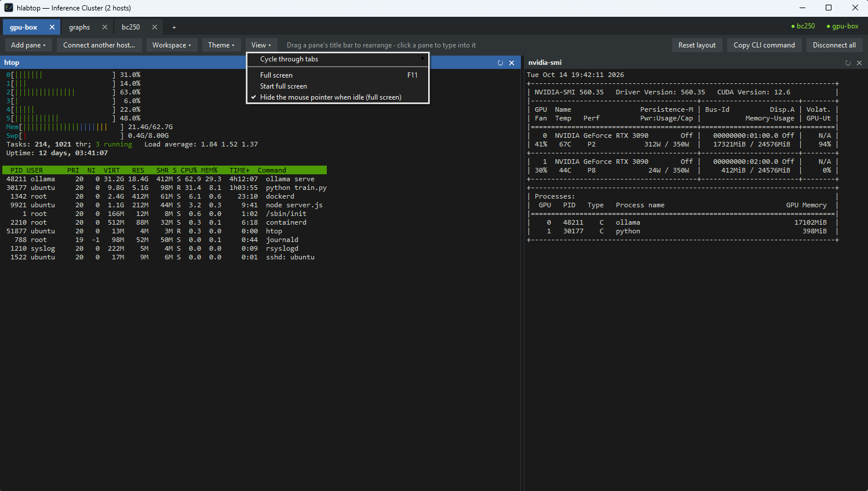Select the sshd: ubuntu process row
The image size is (868, 491).
coord(165,257)
